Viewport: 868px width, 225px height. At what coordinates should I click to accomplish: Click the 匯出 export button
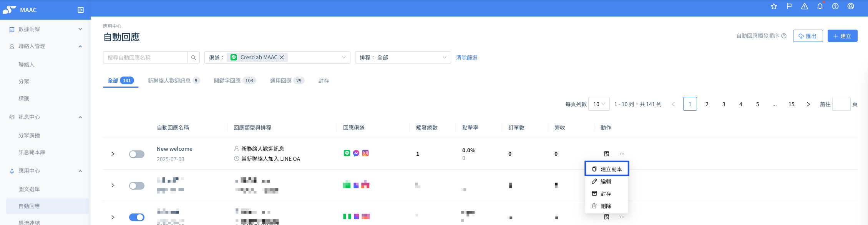[808, 36]
